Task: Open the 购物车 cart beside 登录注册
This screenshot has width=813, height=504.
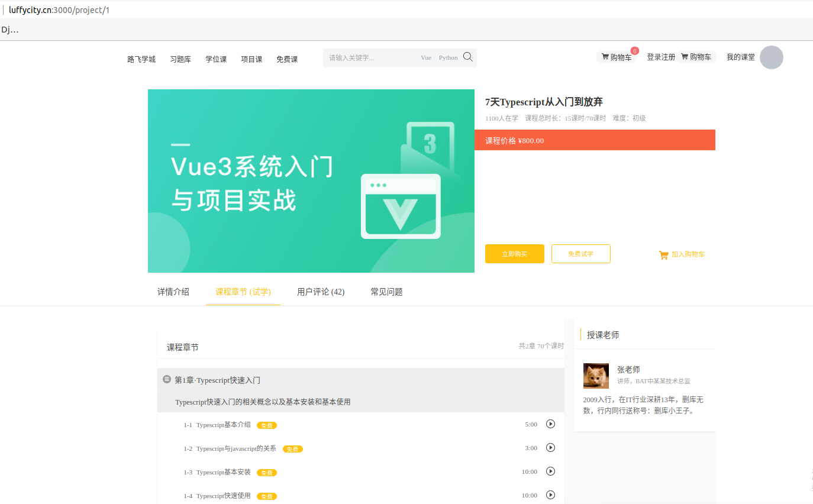Action: 696,57
